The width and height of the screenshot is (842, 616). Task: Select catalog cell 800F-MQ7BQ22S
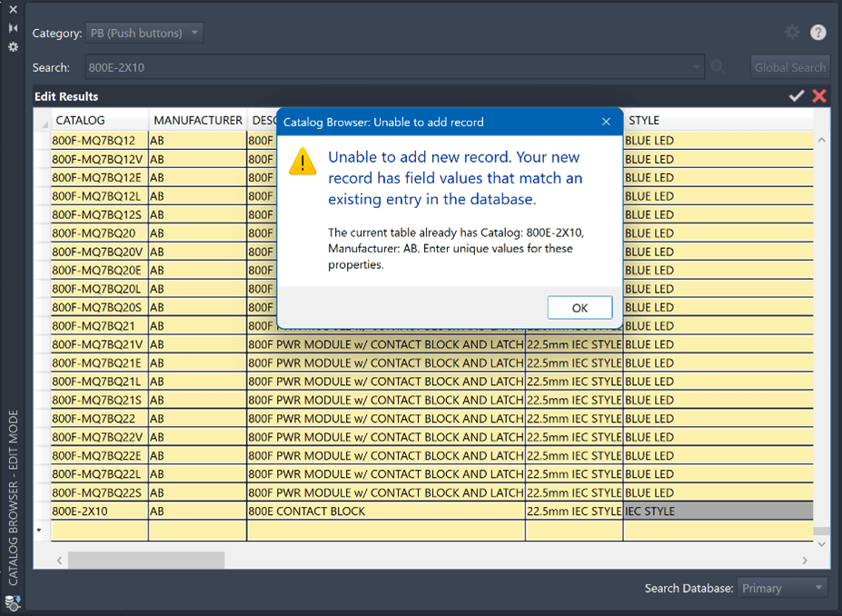pyautogui.click(x=100, y=493)
